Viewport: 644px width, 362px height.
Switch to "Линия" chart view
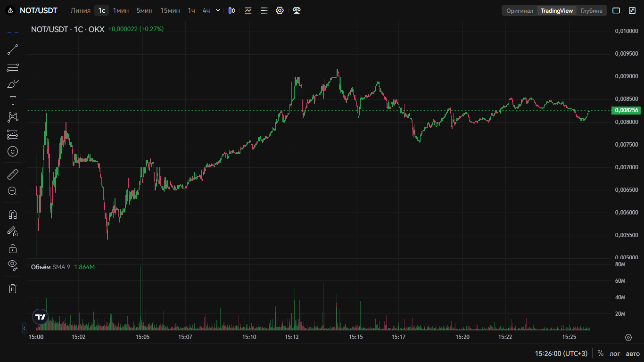click(x=81, y=10)
